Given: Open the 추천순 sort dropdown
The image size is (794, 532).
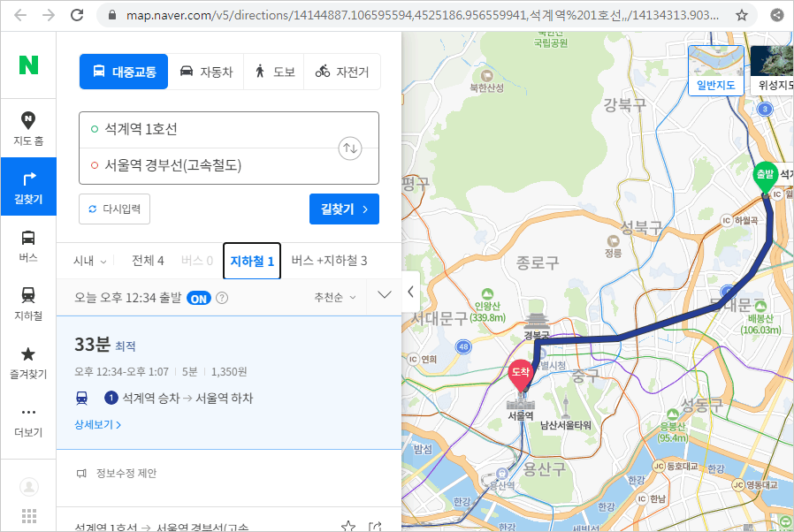Looking at the screenshot, I should click(335, 297).
